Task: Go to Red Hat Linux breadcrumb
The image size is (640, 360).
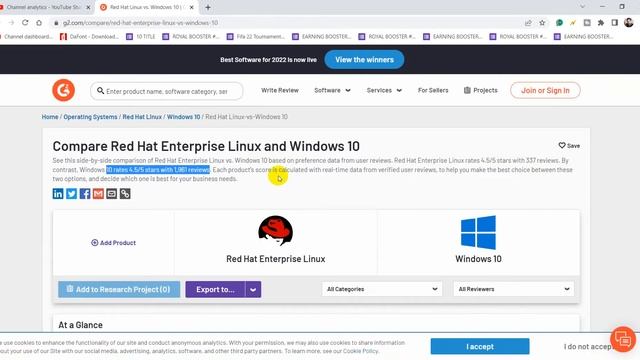Action: [142, 117]
